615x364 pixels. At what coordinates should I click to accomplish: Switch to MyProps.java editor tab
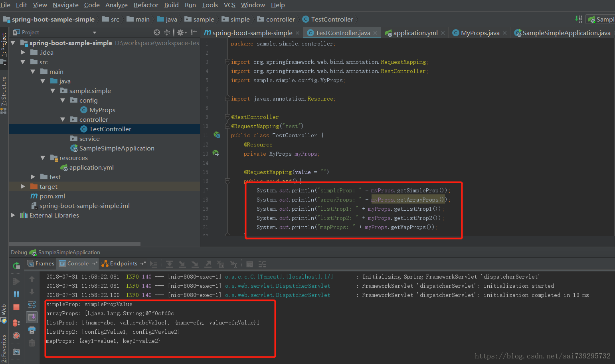(x=480, y=33)
